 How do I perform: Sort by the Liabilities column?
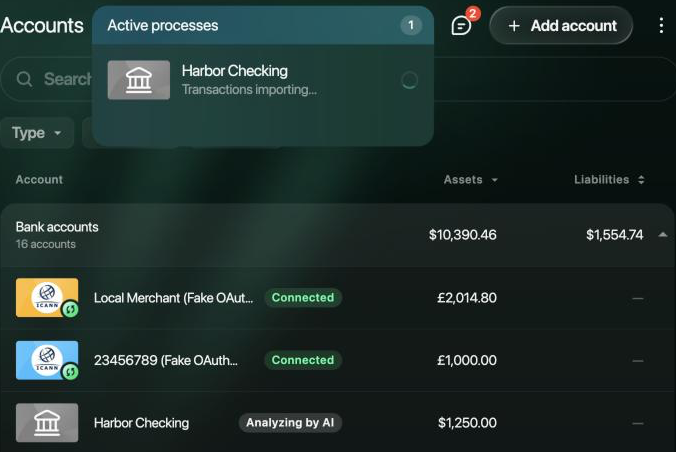point(609,179)
